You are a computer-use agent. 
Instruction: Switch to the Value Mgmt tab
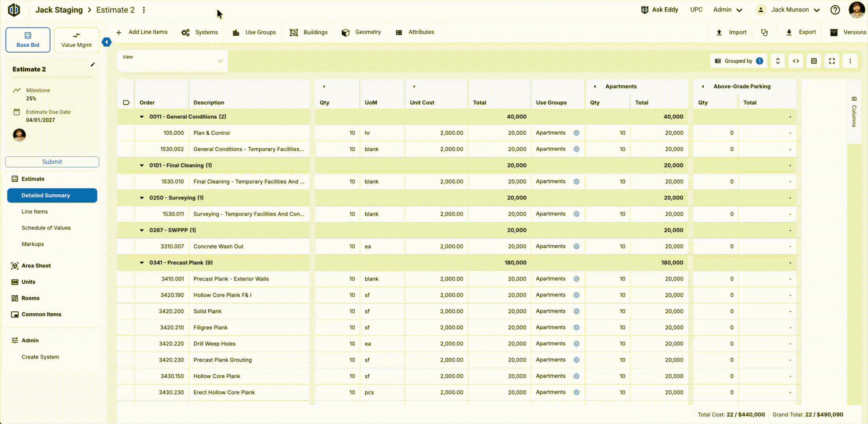[x=76, y=40]
